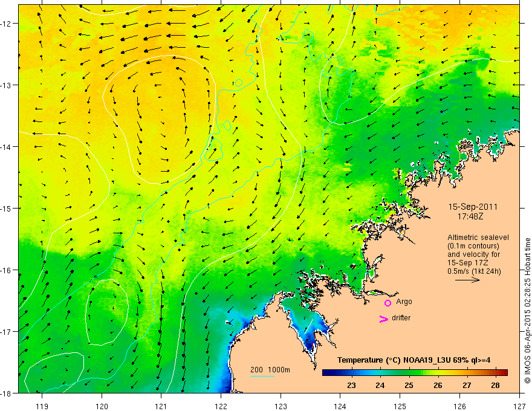Image resolution: width=532 pixels, height=411 pixels.
Task: Click longitude axis label 124
Action: tap(340, 406)
